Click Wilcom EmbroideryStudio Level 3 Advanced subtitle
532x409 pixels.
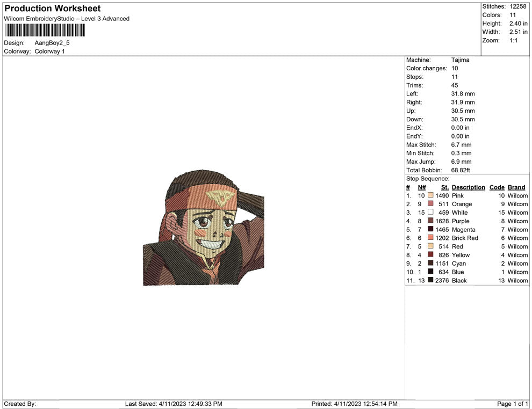(67, 19)
